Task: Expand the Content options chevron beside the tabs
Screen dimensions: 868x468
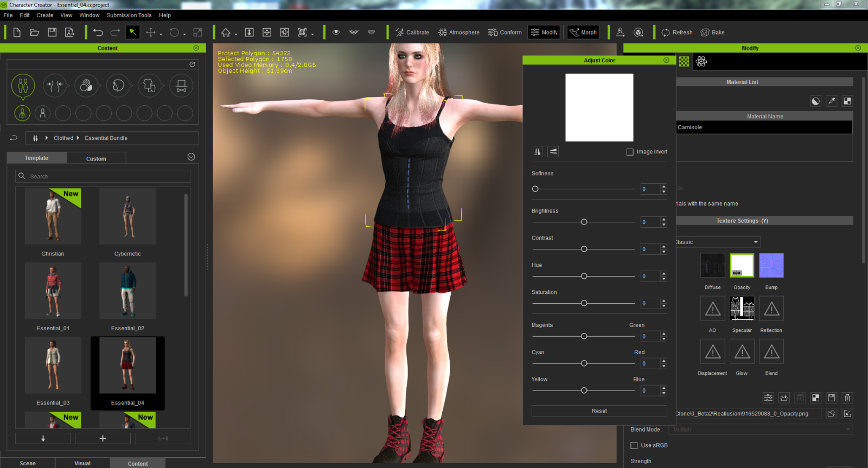Action: 191,157
